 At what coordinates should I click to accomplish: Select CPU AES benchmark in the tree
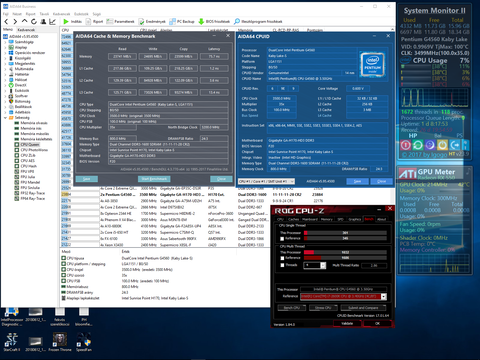pos(24,161)
